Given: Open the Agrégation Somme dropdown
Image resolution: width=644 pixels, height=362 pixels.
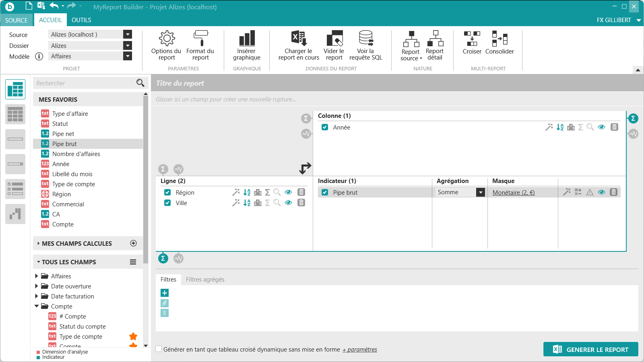Looking at the screenshot, I should coord(480,192).
